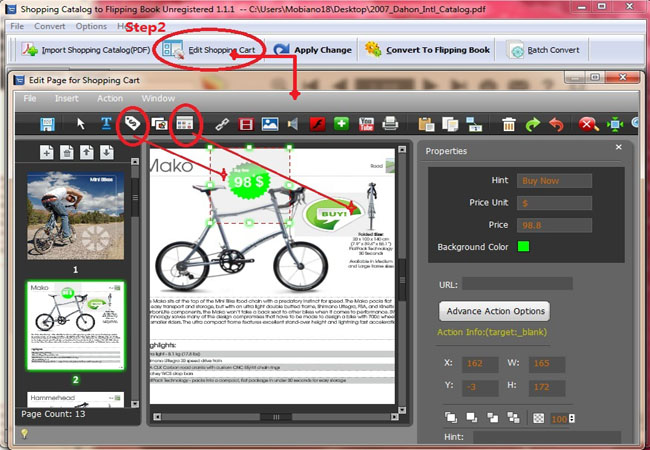Click the red X magnifier icon
The height and width of the screenshot is (450, 650).
(588, 124)
